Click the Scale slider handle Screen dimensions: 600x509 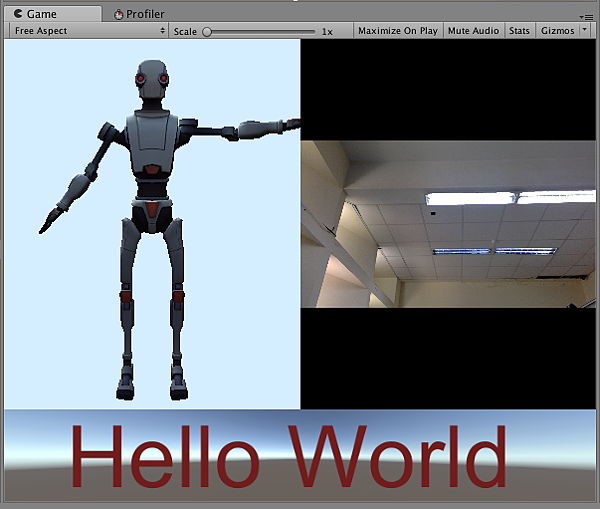(x=207, y=31)
